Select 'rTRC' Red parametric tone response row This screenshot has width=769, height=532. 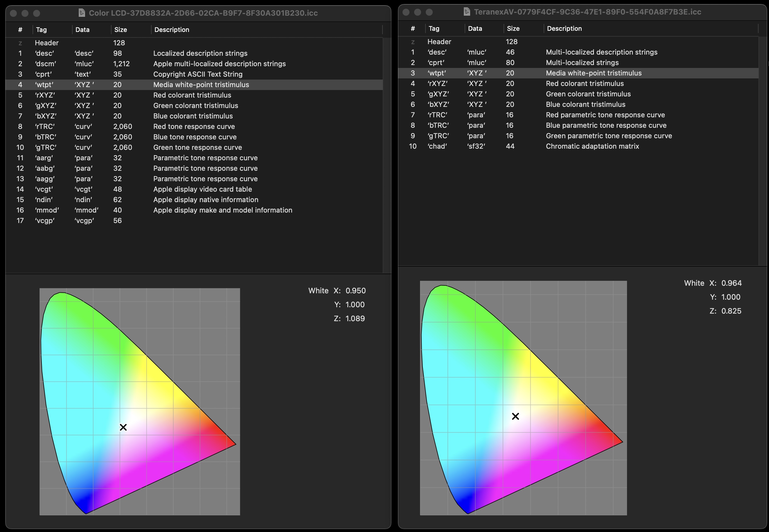pyautogui.click(x=578, y=115)
